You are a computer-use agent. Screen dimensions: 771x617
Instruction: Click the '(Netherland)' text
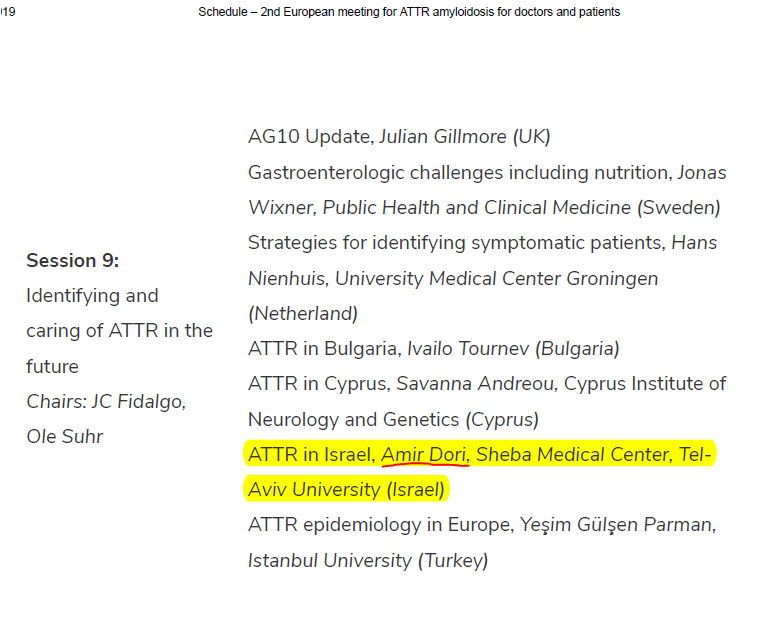tap(302, 314)
